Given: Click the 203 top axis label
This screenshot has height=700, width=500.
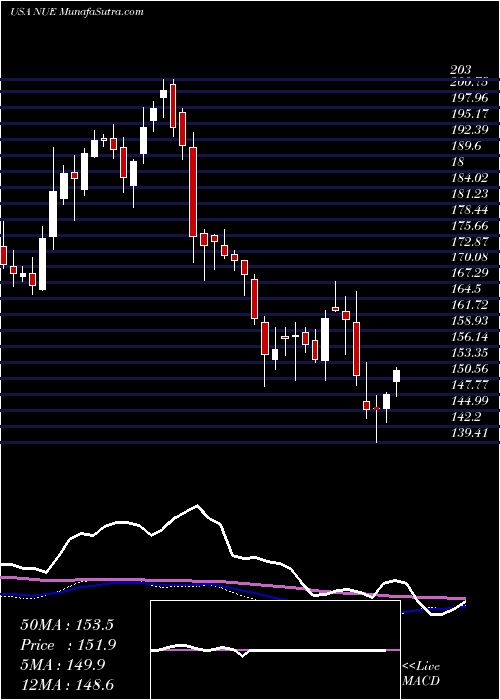Looking at the screenshot, I should pyautogui.click(x=460, y=70).
